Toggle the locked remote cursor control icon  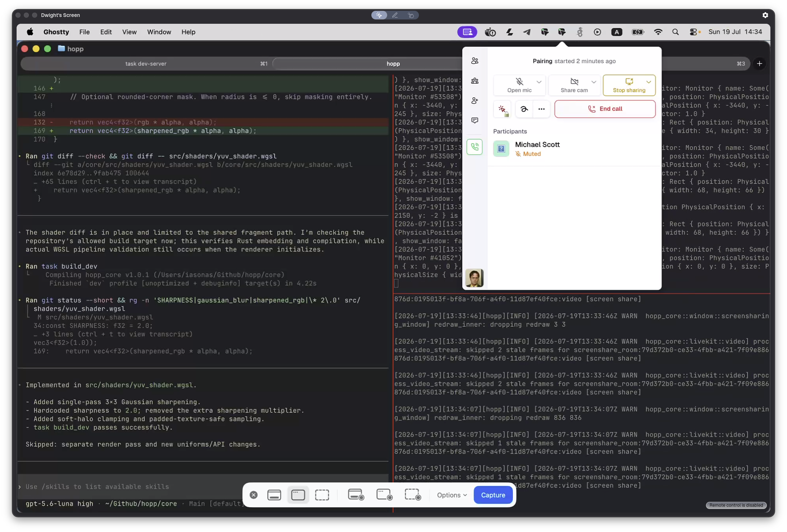pos(502,109)
